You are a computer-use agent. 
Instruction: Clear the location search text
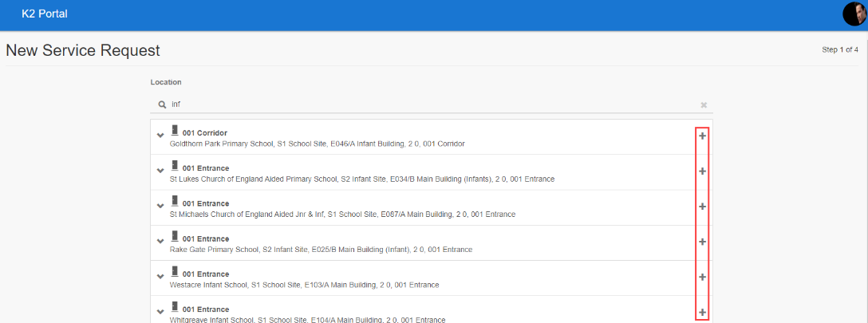[x=704, y=104]
